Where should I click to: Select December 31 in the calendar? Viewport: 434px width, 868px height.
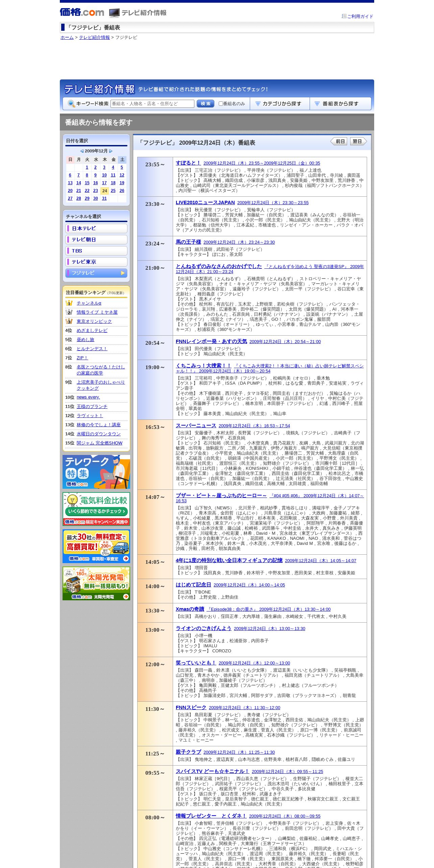point(104,198)
